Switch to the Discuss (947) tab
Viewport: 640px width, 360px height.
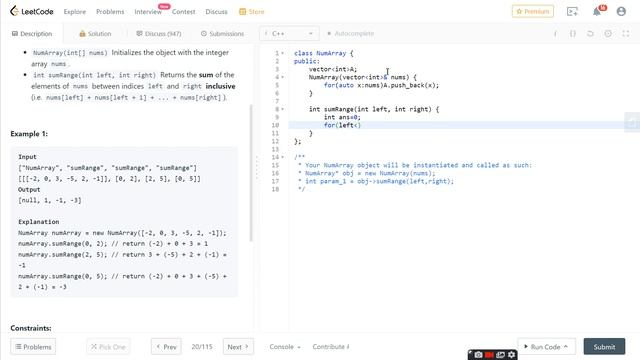[159, 33]
